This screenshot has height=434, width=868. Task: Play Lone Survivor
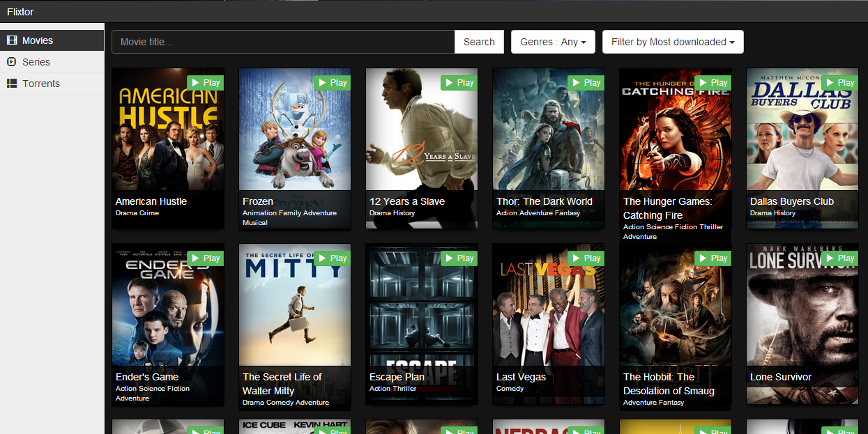point(839,258)
